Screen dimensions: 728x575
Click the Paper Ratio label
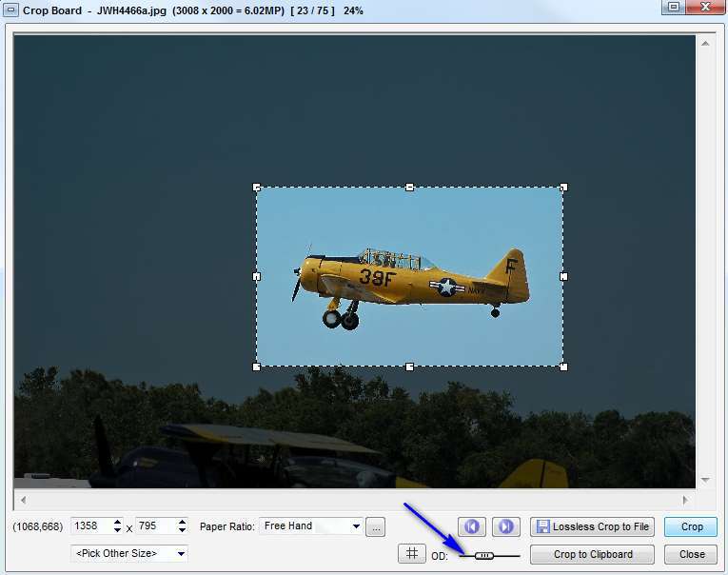(x=227, y=526)
